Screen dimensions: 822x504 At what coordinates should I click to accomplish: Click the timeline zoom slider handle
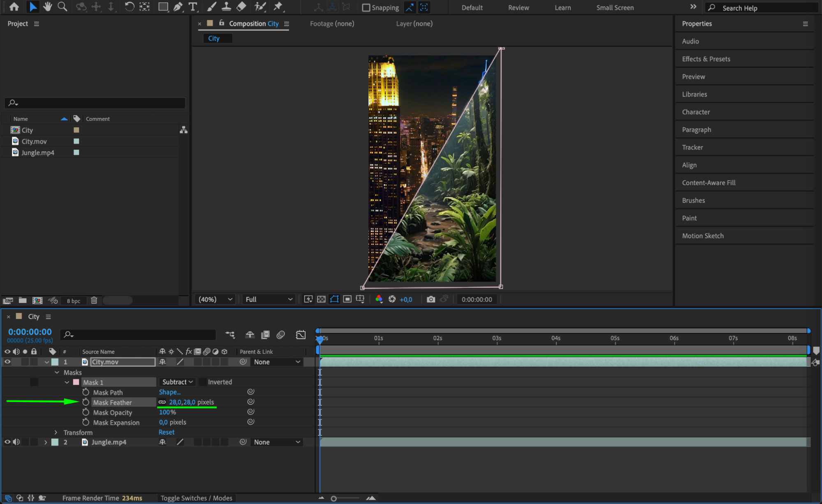pos(333,498)
